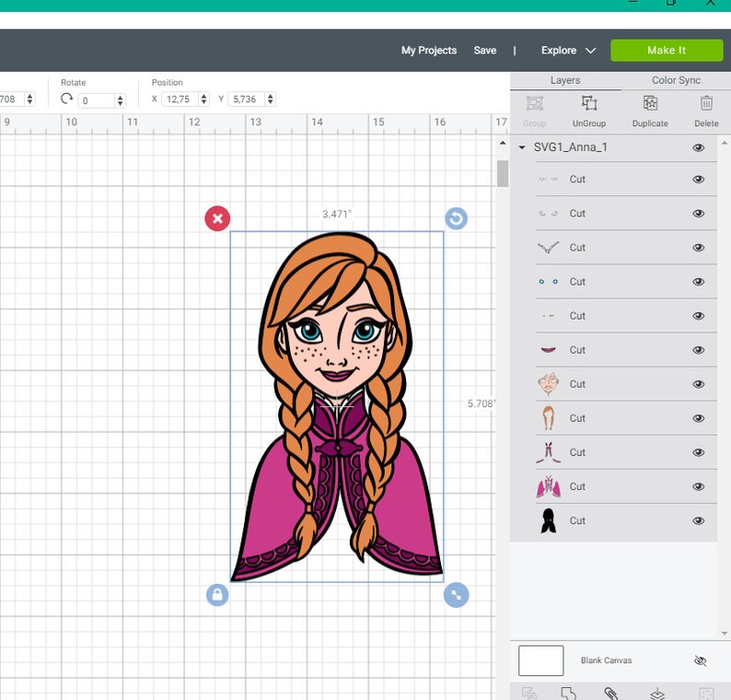Click the Delete trash can icon
Viewport: 731px width, 700px height.
click(x=706, y=103)
